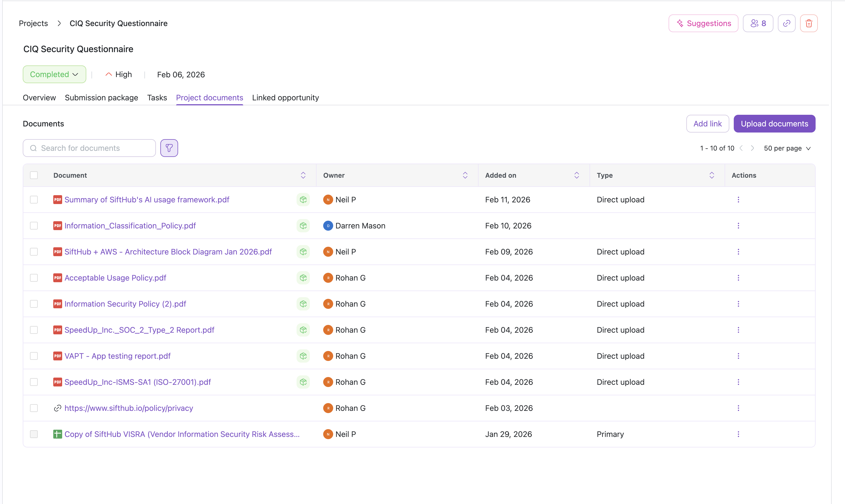Click the Upload documents button

pyautogui.click(x=774, y=124)
